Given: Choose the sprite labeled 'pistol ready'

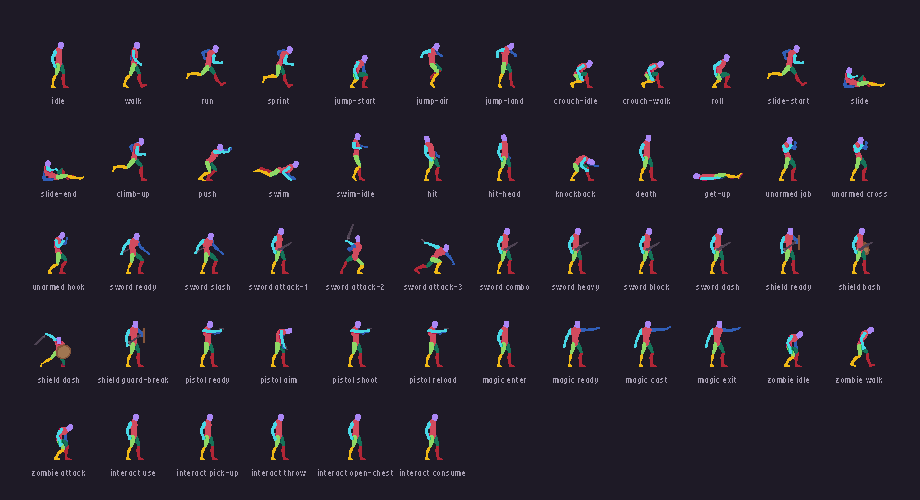Looking at the screenshot, I should 211,344.
